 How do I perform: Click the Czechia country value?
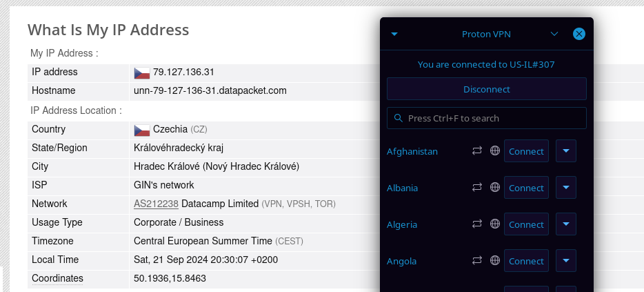(x=170, y=129)
